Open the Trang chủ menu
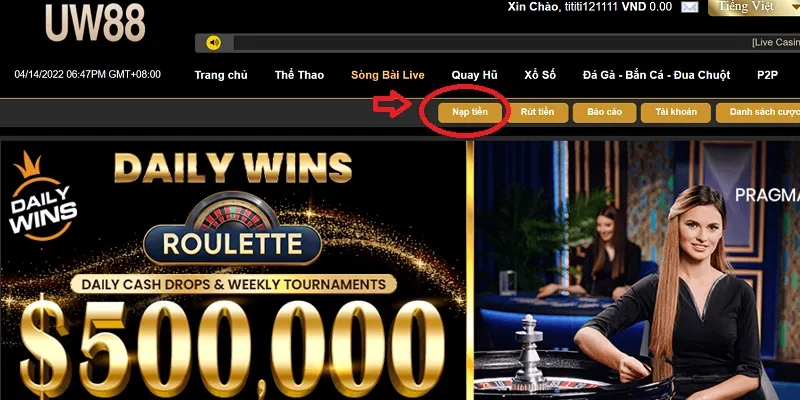Screen dimensions: 800x400 click(221, 75)
